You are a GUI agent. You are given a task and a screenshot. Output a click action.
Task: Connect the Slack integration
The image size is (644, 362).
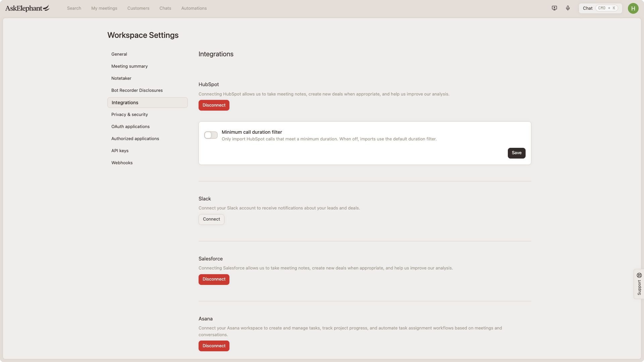coord(211,219)
